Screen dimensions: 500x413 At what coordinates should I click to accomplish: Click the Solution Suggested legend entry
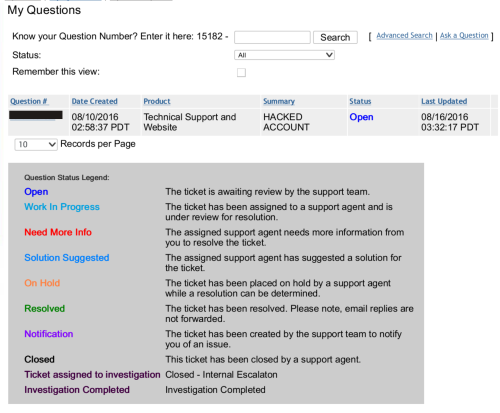(x=67, y=258)
